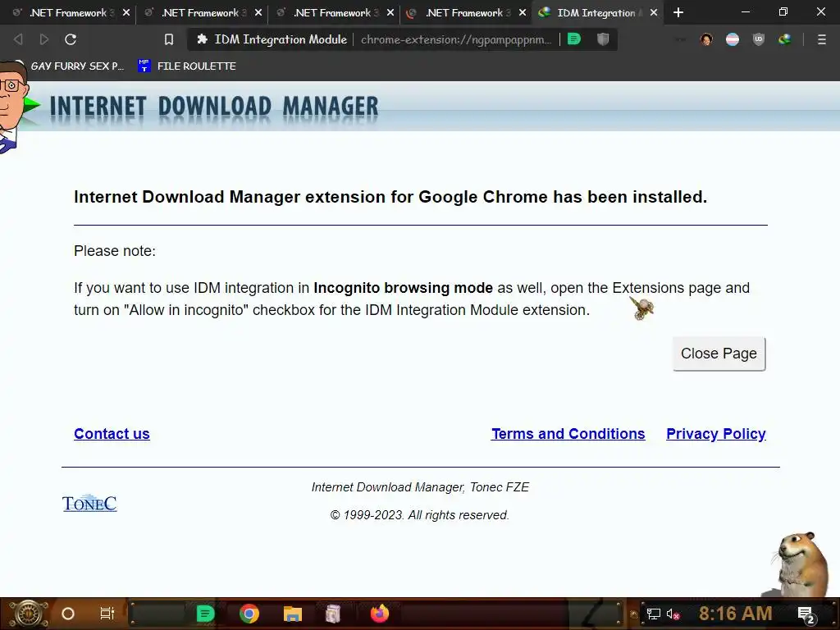This screenshot has width=840, height=630.
Task: Go back using the browser back arrow
Action: [18, 39]
